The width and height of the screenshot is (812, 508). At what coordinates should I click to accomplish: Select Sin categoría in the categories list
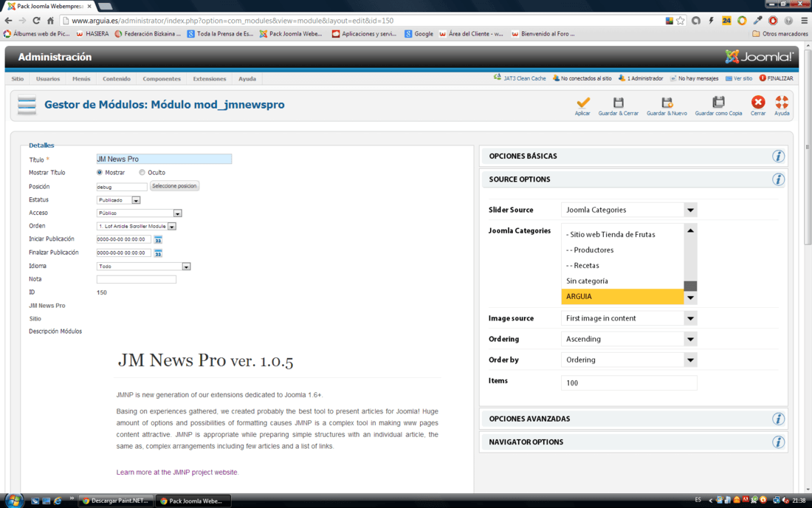(x=622, y=281)
